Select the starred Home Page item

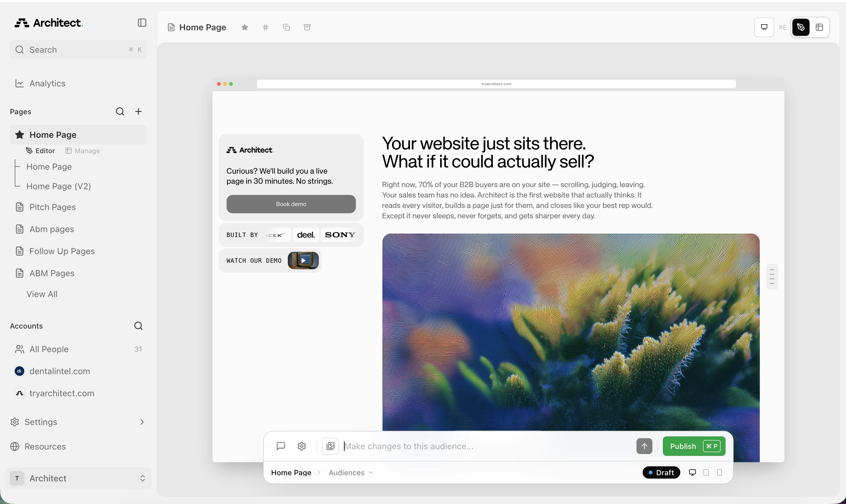coord(78,135)
